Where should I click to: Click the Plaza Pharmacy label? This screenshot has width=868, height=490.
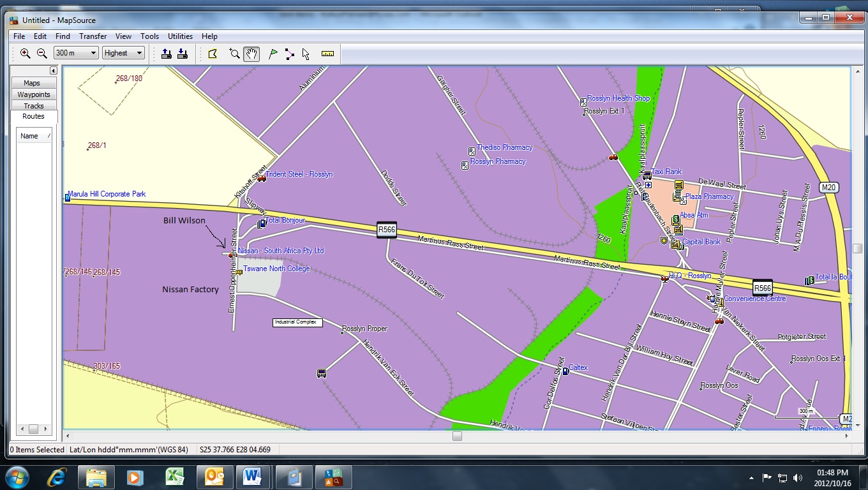(x=710, y=197)
